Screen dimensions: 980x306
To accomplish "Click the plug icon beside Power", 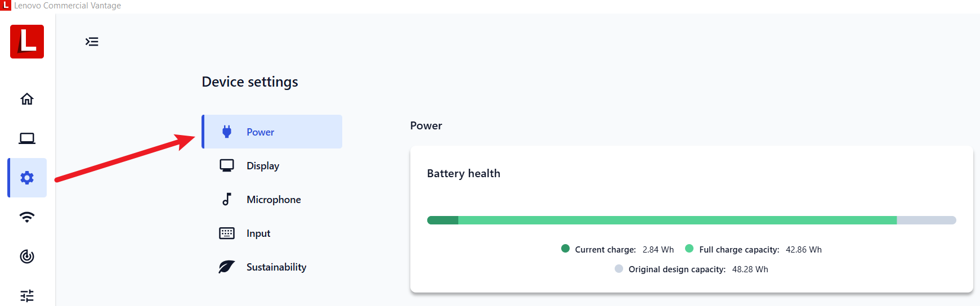I will click(227, 132).
